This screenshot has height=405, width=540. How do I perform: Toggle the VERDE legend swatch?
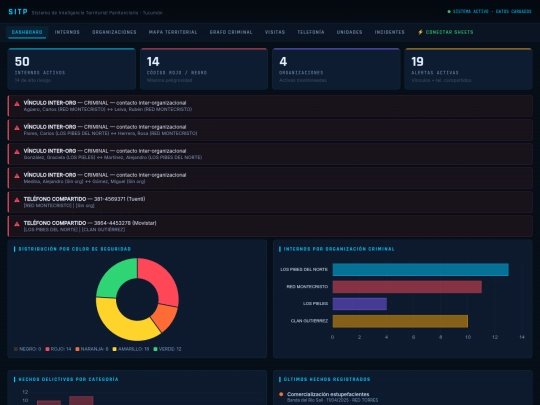tap(155, 349)
